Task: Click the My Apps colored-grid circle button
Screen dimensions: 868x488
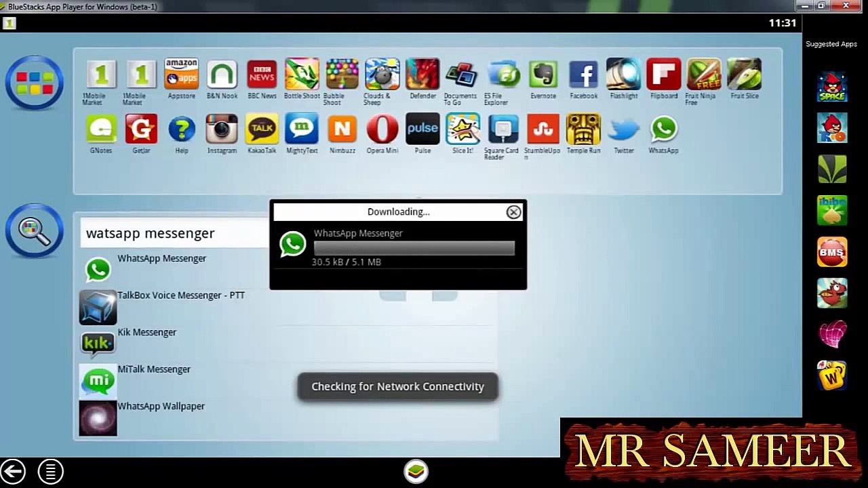Action: click(x=34, y=83)
